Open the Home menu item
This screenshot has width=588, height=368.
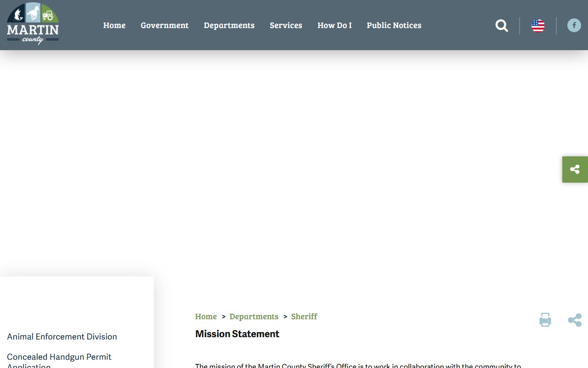(x=114, y=25)
